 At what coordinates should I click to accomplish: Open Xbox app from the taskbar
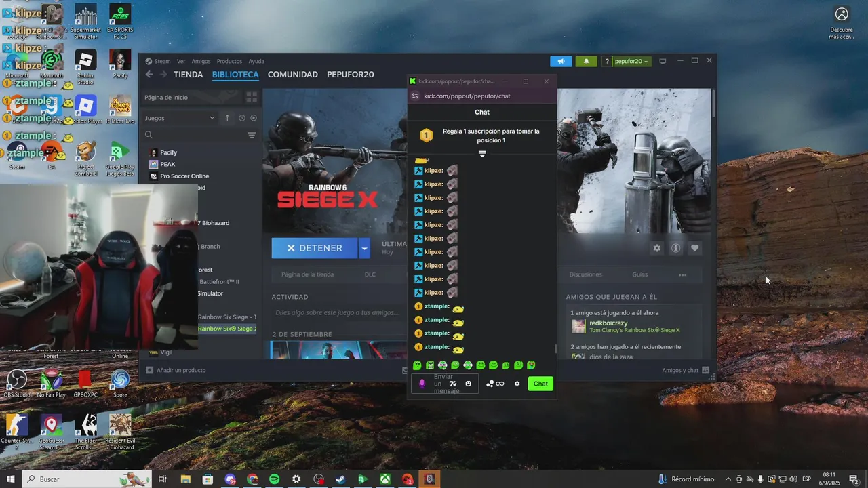pos(384,479)
